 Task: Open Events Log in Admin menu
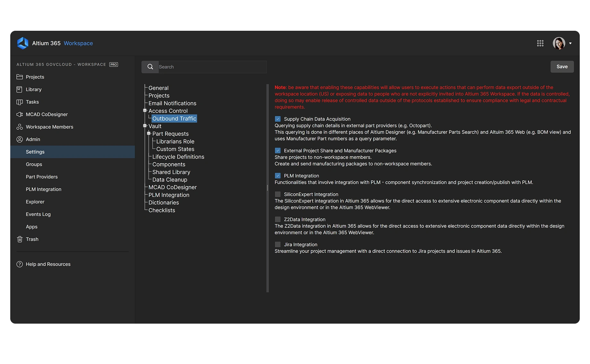(38, 214)
